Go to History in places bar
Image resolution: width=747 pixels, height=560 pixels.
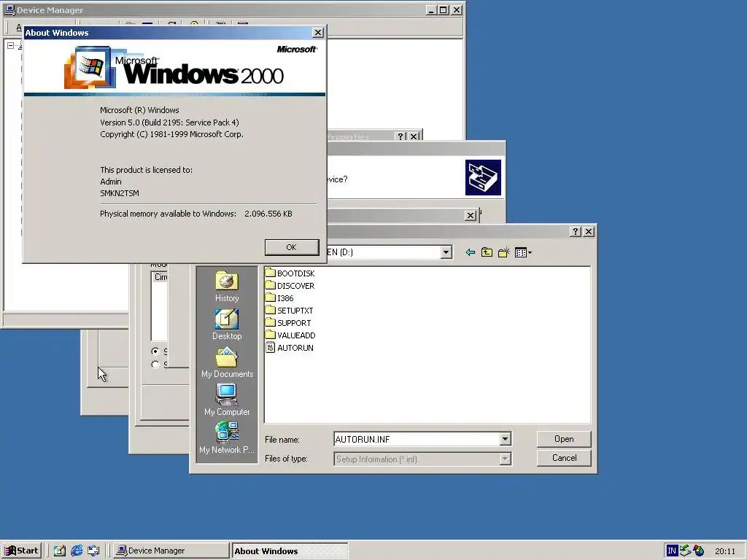pyautogui.click(x=227, y=287)
